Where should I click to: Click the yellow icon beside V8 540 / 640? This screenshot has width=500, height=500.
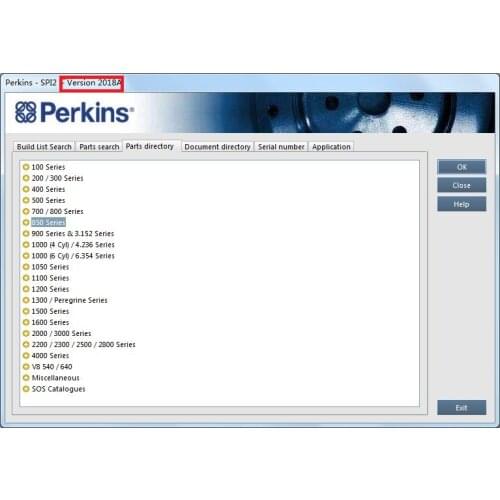(26, 366)
